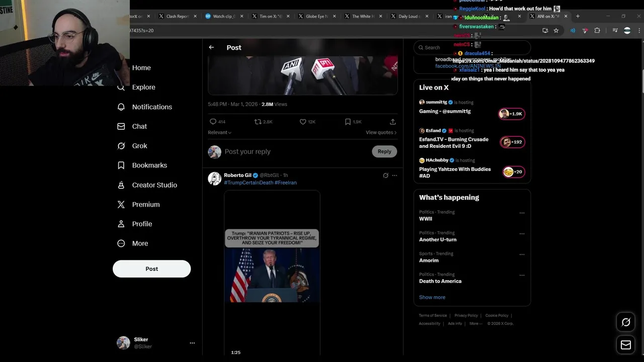Image resolution: width=644 pixels, height=362 pixels.
Task: Click the Creator Studio icon
Action: pos(121,185)
